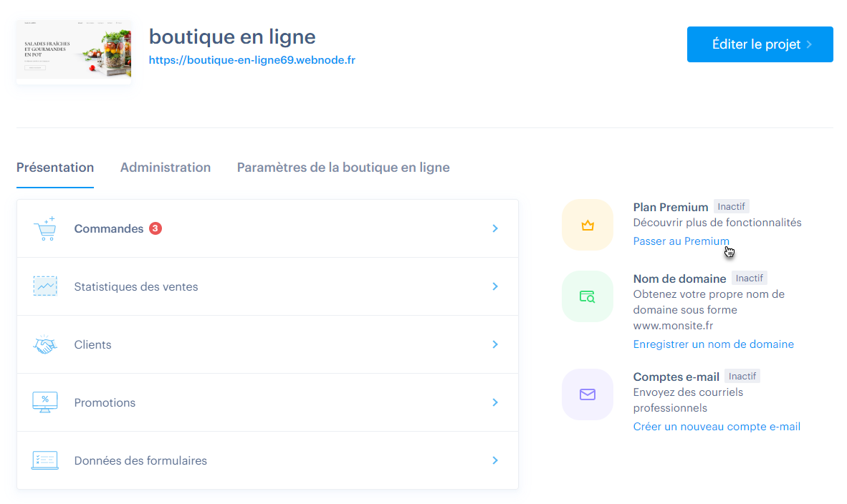Screen dimensions: 847x504
Task: Switch to the Administration tab
Action: coord(166,168)
